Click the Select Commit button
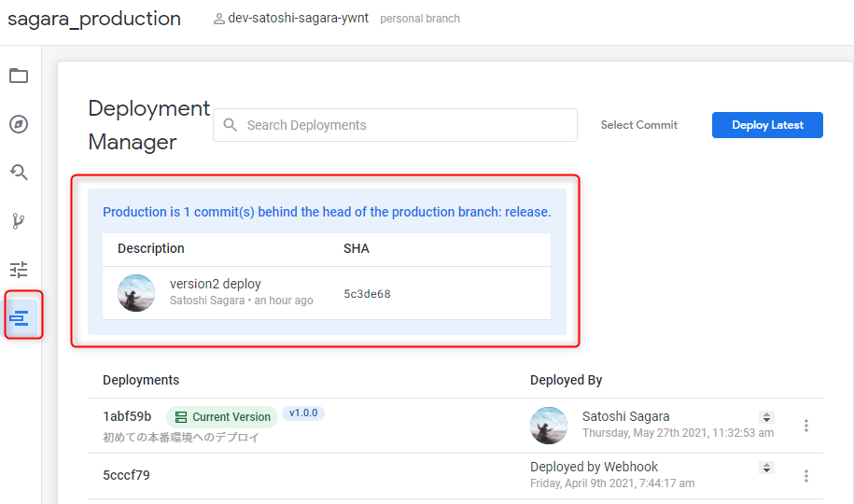 point(638,125)
